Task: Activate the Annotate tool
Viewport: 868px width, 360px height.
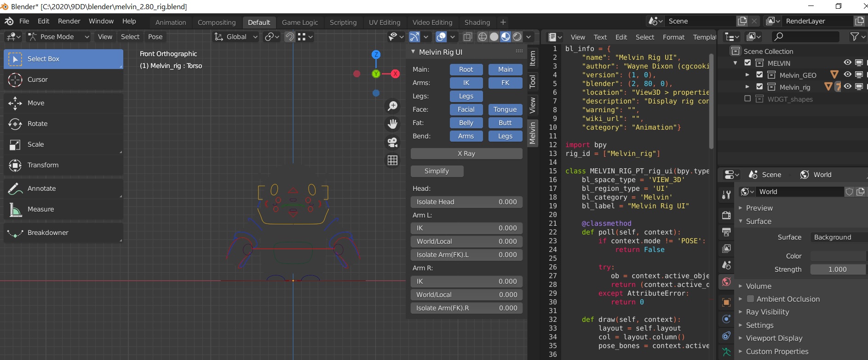Action: (x=41, y=189)
